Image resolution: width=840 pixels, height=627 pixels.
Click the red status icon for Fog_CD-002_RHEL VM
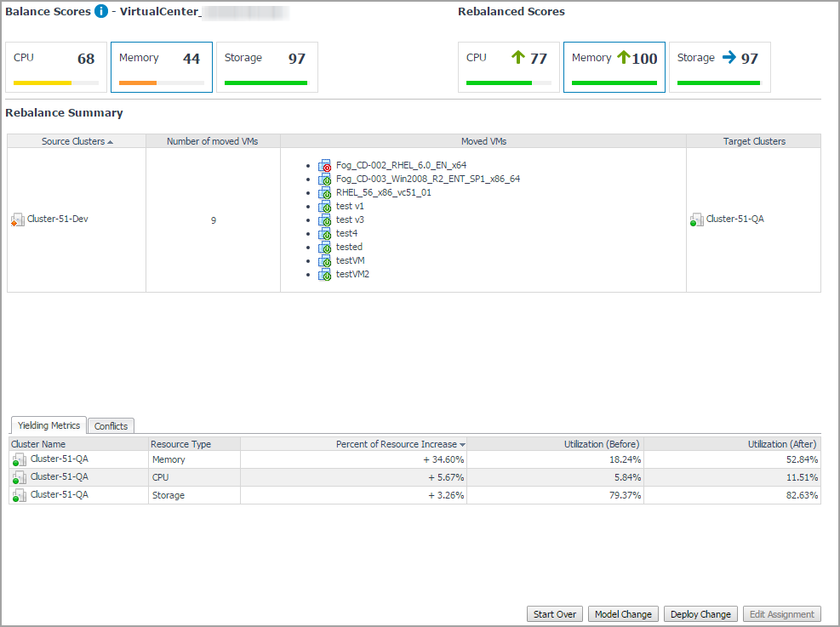click(x=325, y=166)
